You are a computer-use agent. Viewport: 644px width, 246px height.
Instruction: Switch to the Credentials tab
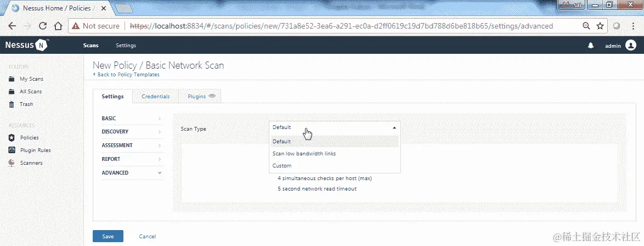coord(156,96)
